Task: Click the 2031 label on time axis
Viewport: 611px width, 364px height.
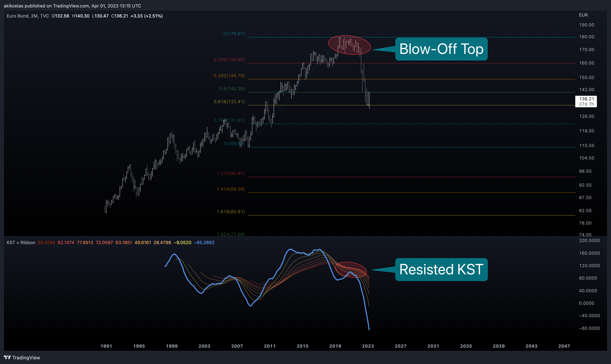Action: [x=433, y=346]
